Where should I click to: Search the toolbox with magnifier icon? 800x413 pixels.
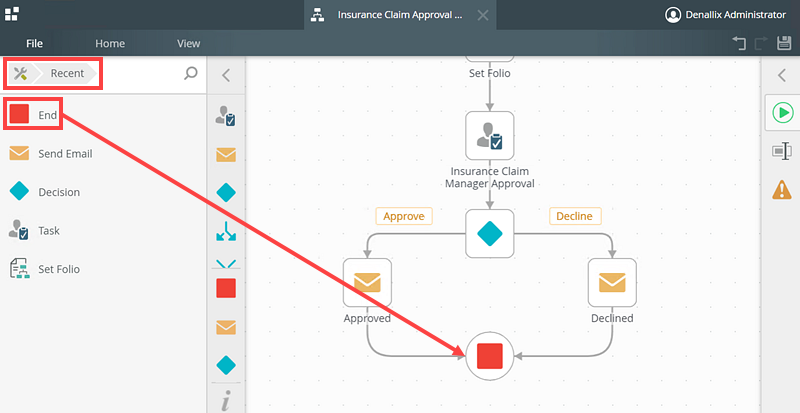tap(190, 74)
